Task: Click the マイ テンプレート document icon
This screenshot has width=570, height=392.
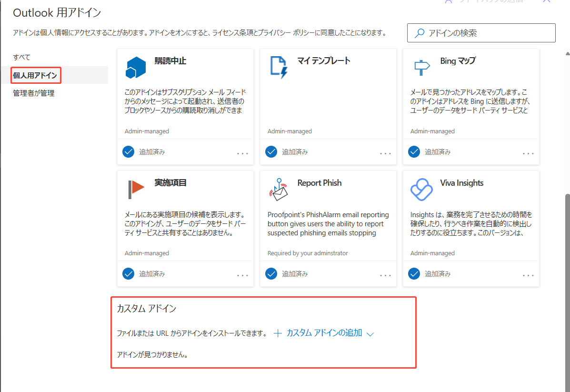Action: click(279, 67)
